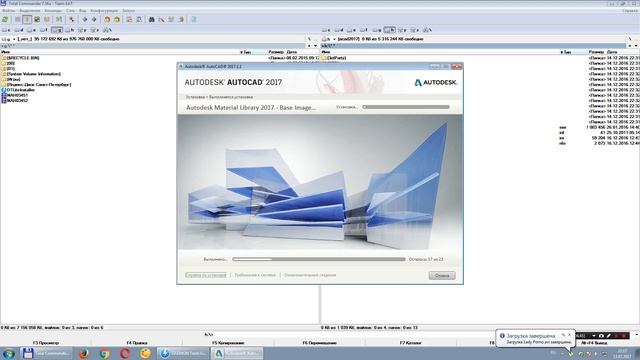Switch to Total Commander taskbar button
The height and width of the screenshot is (360, 640).
[46, 353]
